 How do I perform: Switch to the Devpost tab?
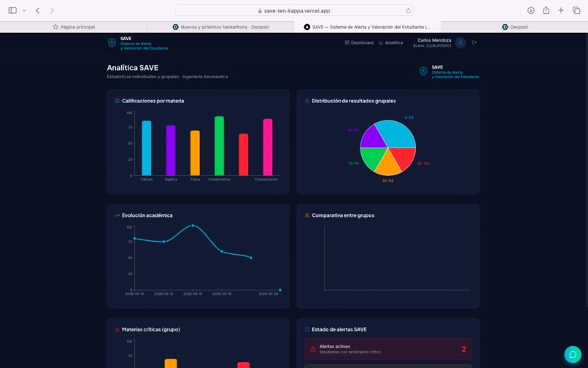click(514, 27)
